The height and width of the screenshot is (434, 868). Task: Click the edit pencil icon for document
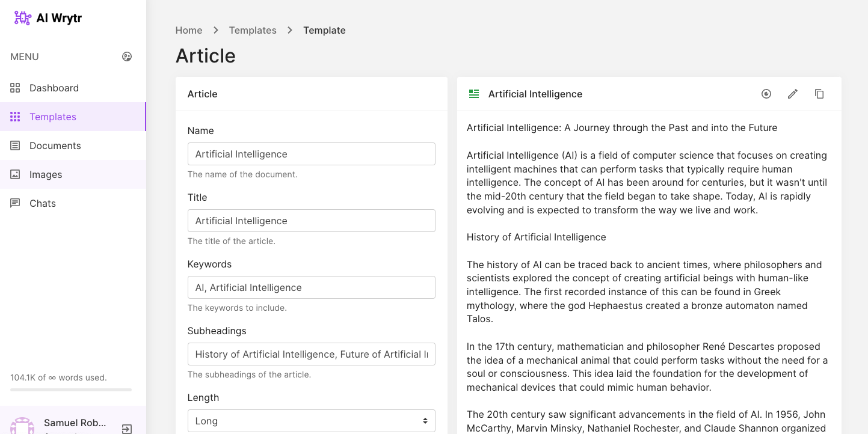(793, 94)
